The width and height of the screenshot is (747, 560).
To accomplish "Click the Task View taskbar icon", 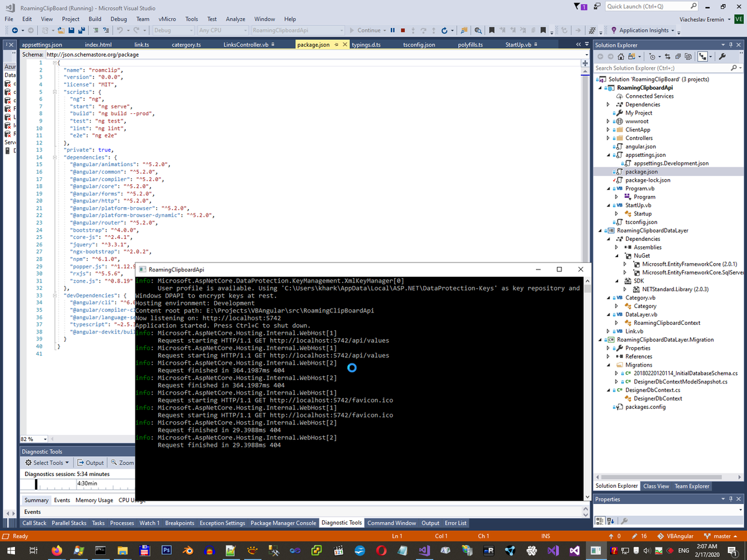I will tap(34, 551).
